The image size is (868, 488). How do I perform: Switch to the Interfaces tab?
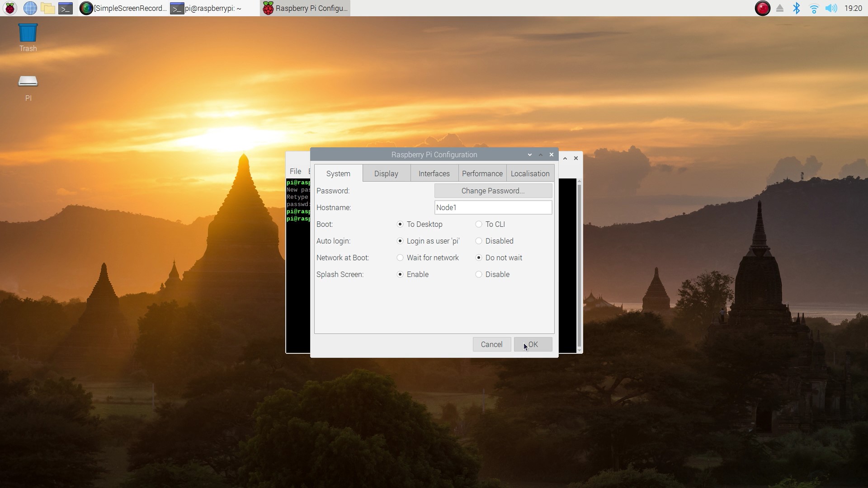coord(434,174)
